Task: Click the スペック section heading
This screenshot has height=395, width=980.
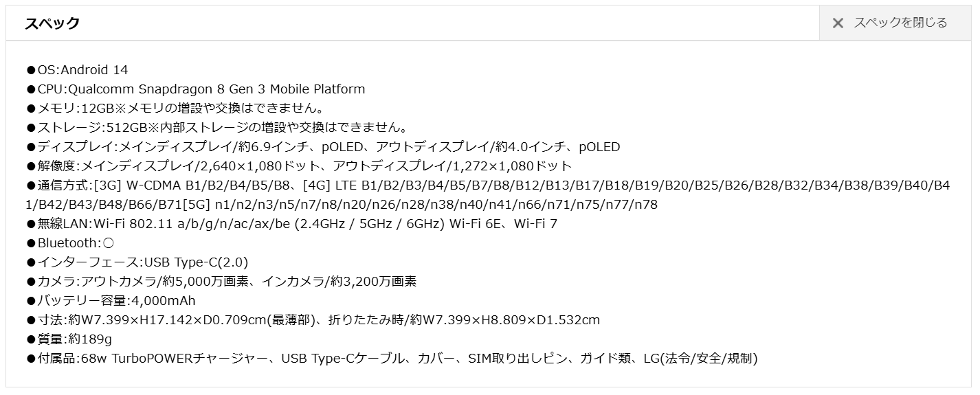Action: [x=52, y=23]
